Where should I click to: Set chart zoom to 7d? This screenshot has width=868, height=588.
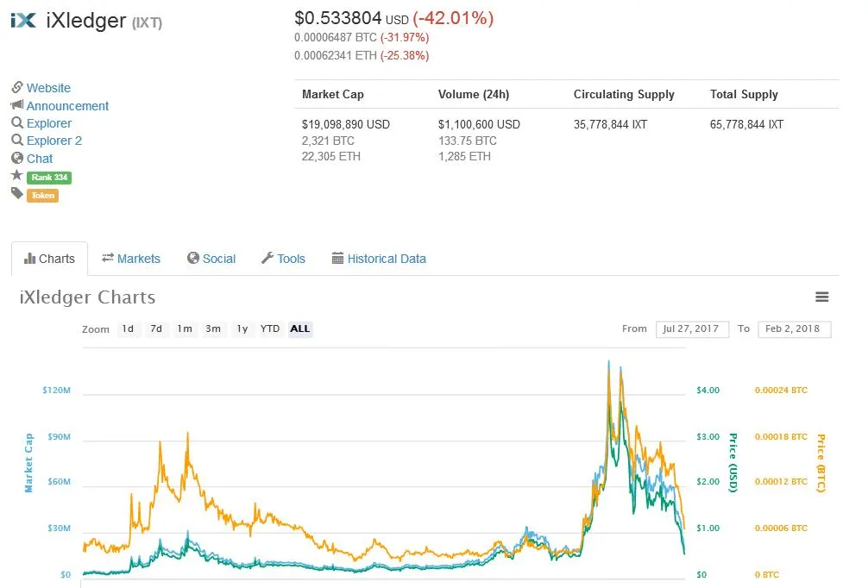pyautogui.click(x=156, y=328)
